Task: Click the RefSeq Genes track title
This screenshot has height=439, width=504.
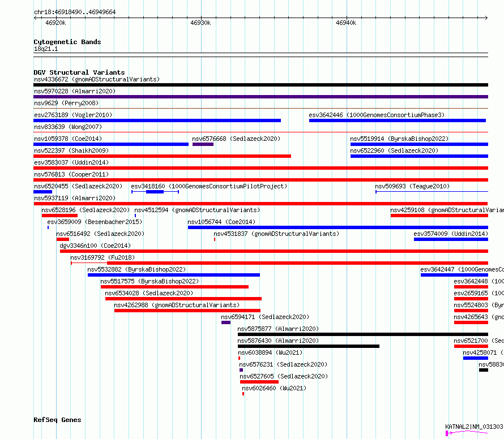Action: click(57, 420)
